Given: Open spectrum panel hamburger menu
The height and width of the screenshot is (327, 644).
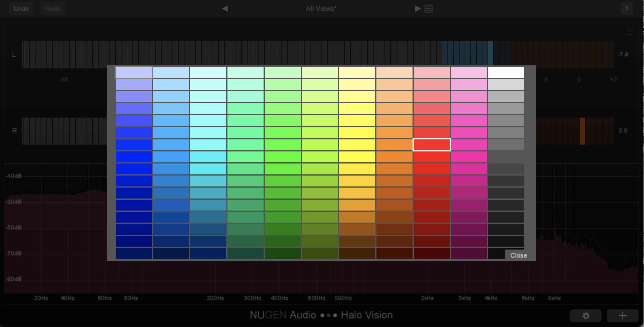Looking at the screenshot, I should [x=629, y=173].
